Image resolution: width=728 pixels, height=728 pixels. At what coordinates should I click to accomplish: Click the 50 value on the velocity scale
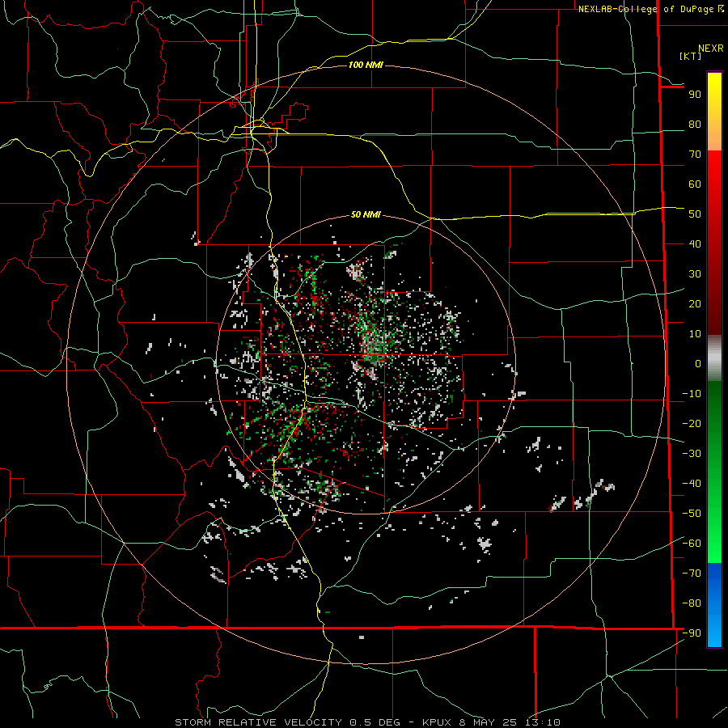695,214
